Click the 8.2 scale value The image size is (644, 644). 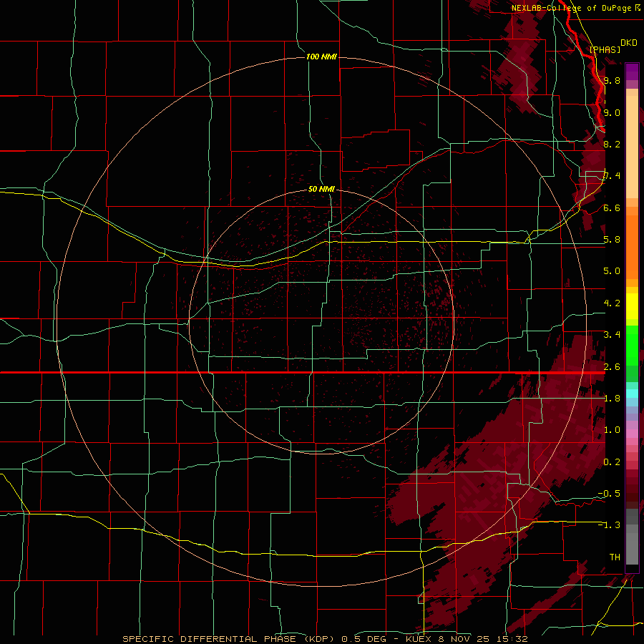612,144
